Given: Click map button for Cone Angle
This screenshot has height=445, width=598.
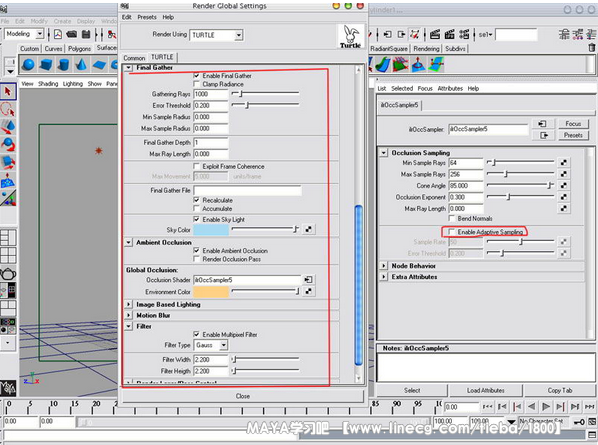Looking at the screenshot, I should click(563, 185).
